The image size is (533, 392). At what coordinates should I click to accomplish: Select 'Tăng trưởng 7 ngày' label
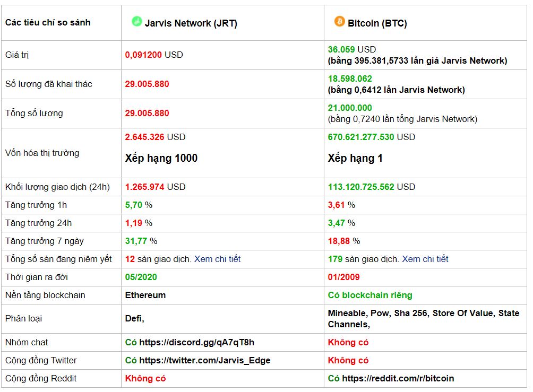(45, 241)
